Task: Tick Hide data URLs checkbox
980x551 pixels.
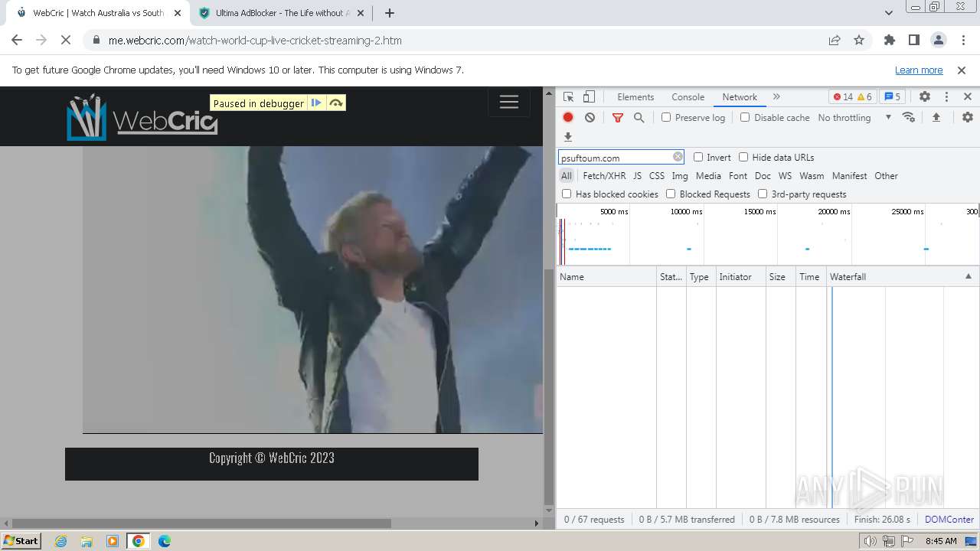Action: point(743,157)
